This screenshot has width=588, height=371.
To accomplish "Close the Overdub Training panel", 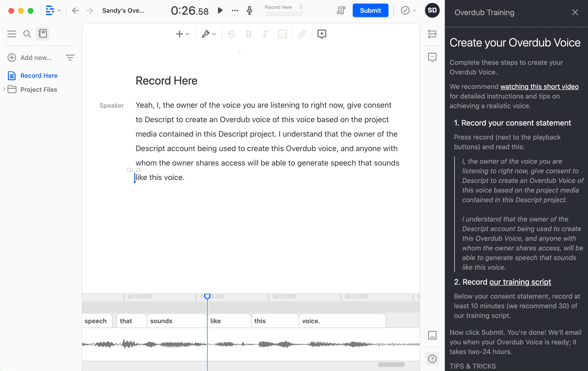I will click(575, 12).
